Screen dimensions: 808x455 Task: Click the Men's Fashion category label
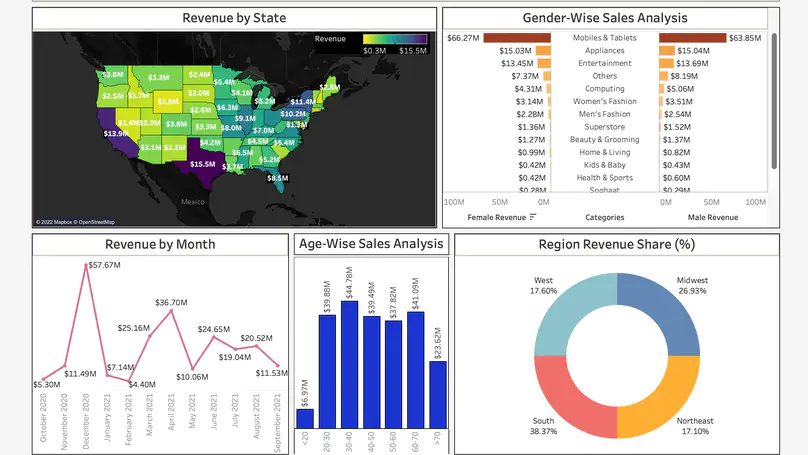(604, 114)
